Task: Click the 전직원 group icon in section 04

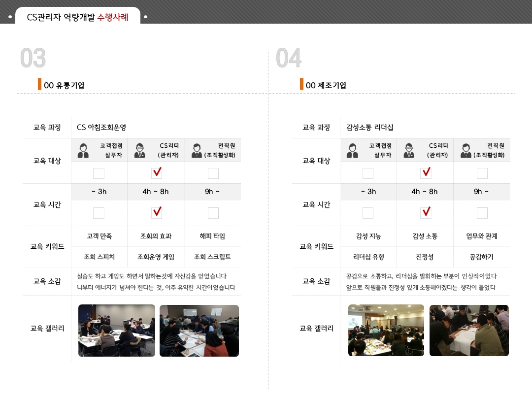Action: point(466,151)
